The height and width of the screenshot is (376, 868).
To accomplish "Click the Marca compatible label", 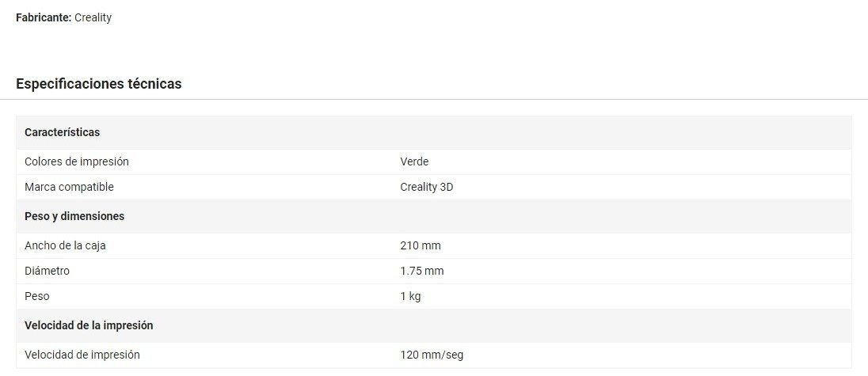I will pos(69,187).
